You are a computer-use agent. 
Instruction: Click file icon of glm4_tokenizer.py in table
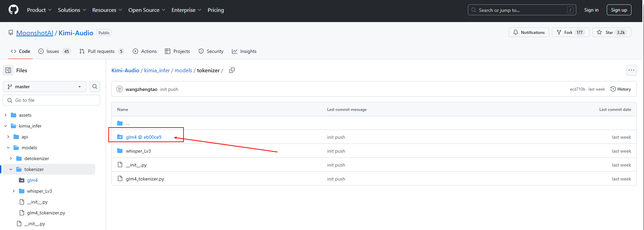pyautogui.click(x=120, y=179)
